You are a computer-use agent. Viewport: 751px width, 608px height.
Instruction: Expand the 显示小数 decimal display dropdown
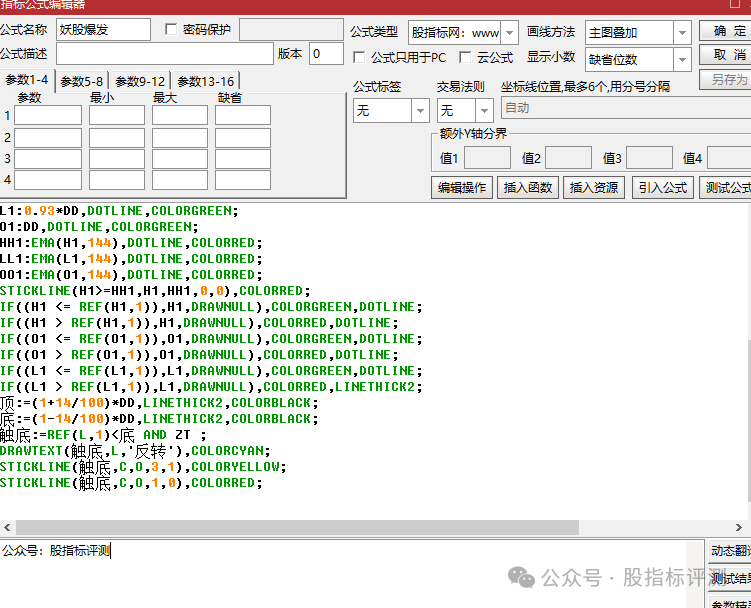[x=682, y=60]
